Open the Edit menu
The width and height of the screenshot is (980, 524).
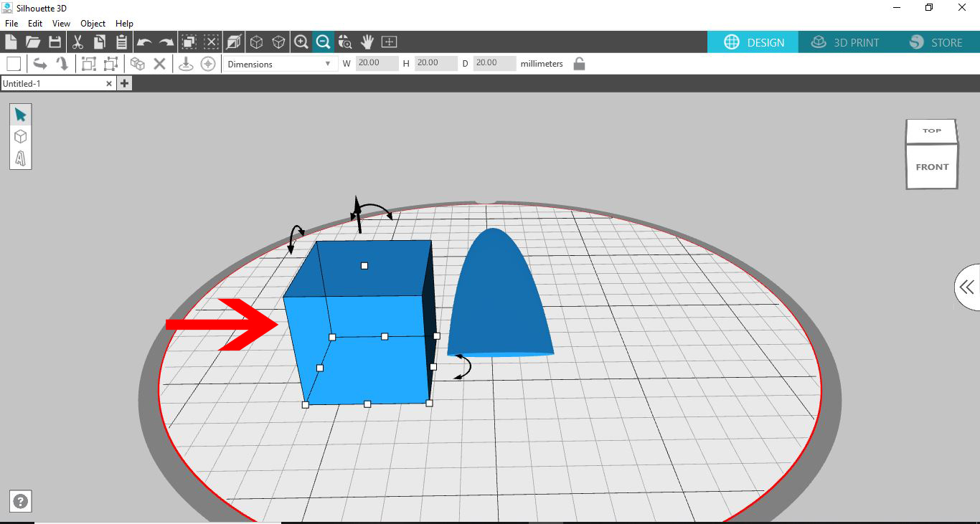click(x=35, y=24)
